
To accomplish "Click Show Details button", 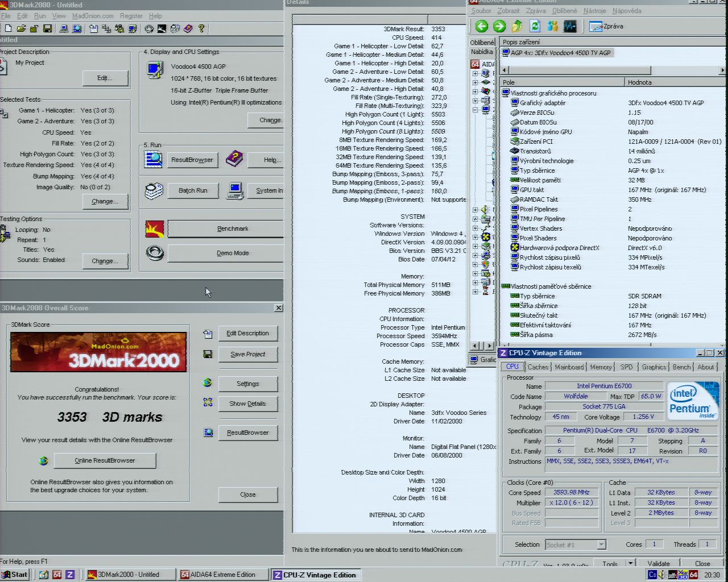I will click(248, 404).
